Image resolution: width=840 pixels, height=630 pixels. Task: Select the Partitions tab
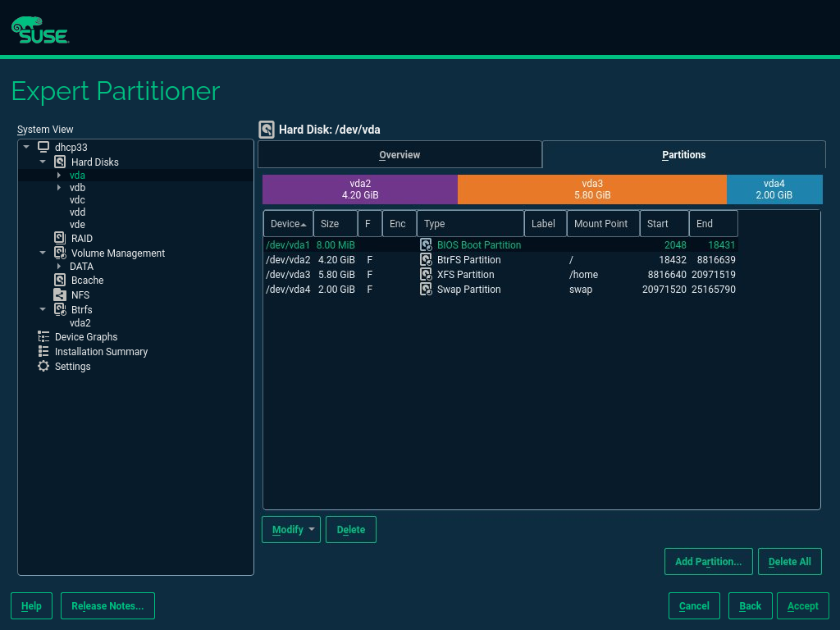(x=683, y=154)
